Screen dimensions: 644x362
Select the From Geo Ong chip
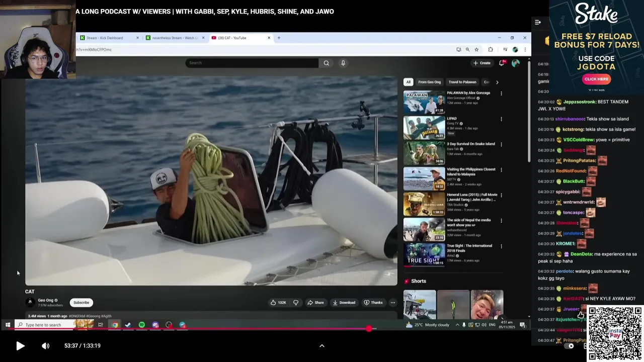click(x=430, y=82)
